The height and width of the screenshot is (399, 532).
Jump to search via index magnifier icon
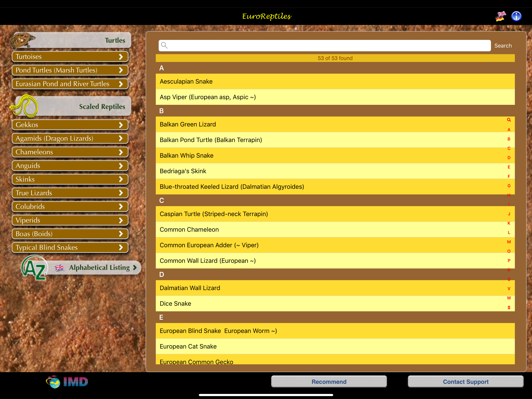[509, 120]
